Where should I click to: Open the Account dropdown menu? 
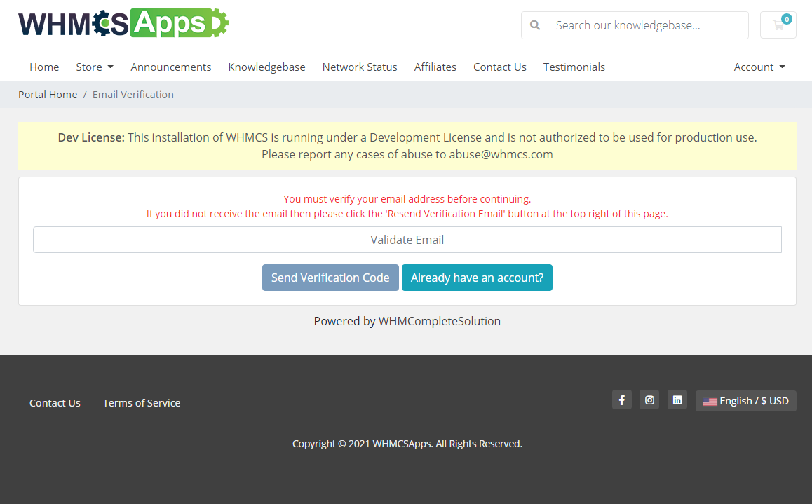pos(759,67)
